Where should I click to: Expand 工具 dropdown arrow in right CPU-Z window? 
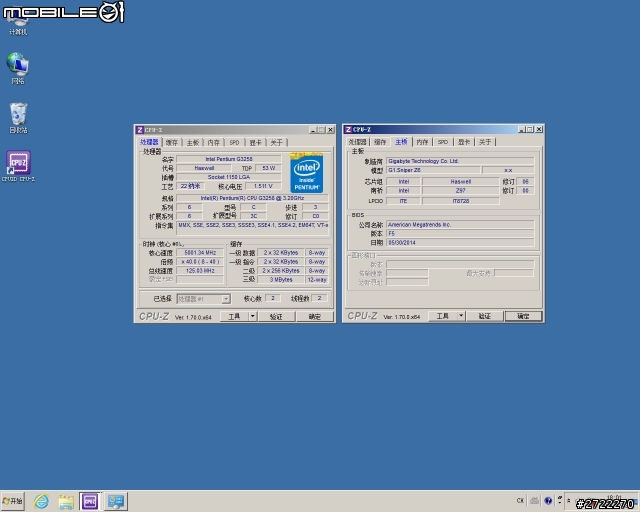461,316
